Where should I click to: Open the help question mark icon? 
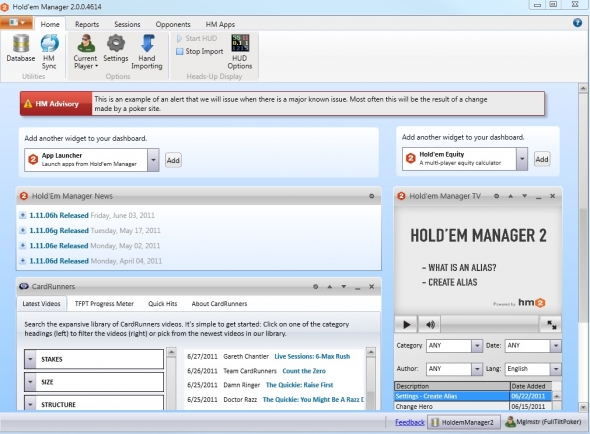pyautogui.click(x=577, y=23)
